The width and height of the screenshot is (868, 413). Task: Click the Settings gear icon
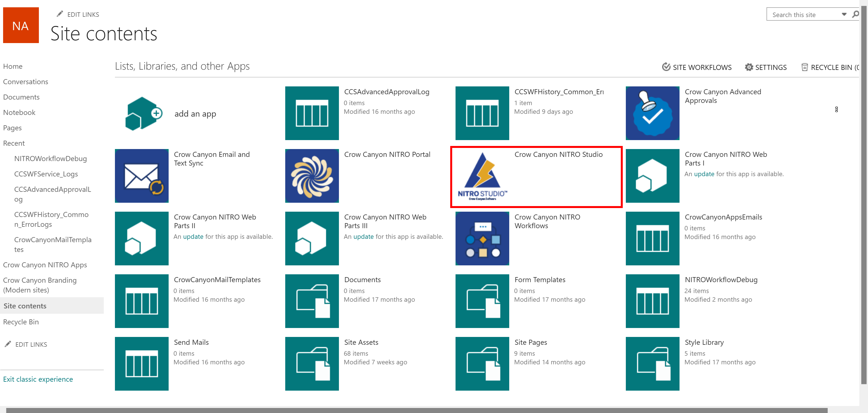pyautogui.click(x=749, y=67)
